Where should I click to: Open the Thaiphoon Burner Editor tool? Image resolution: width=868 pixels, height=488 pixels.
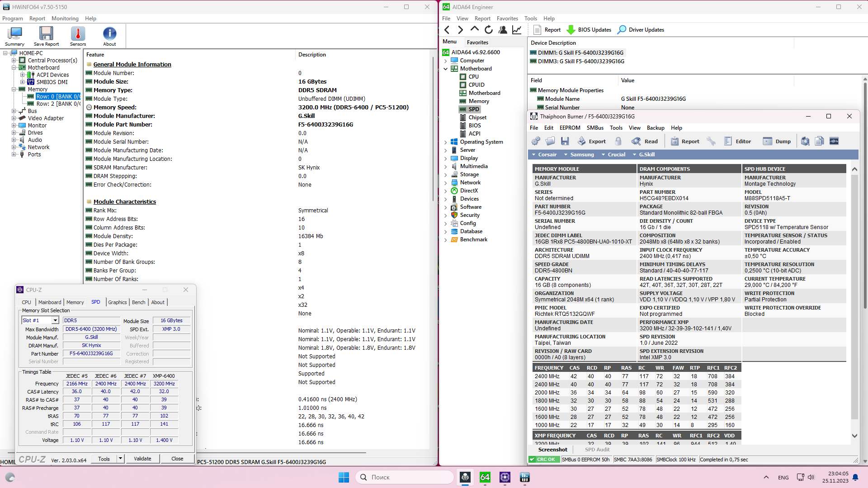(x=737, y=141)
